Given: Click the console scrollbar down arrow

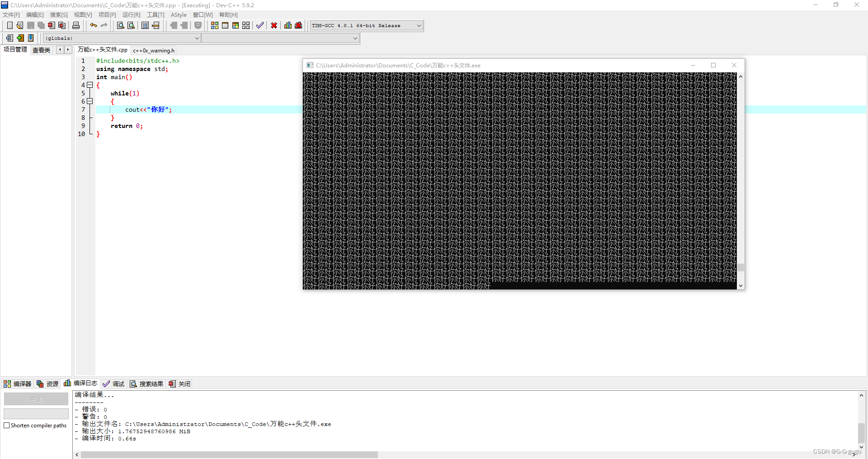Looking at the screenshot, I should pos(741,285).
